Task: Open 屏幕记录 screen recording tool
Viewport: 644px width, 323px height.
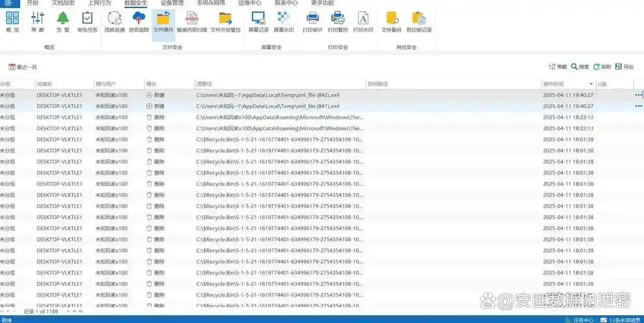Action: [x=258, y=22]
